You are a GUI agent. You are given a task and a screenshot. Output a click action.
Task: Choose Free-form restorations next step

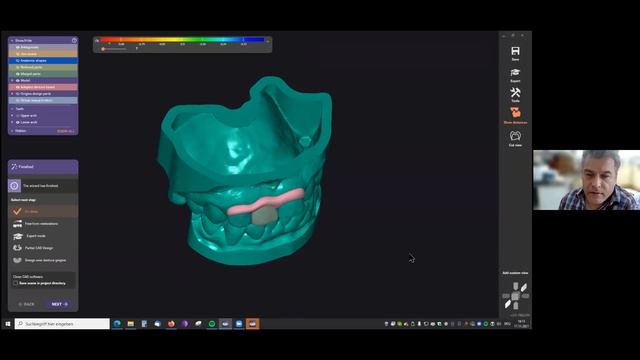(43, 224)
